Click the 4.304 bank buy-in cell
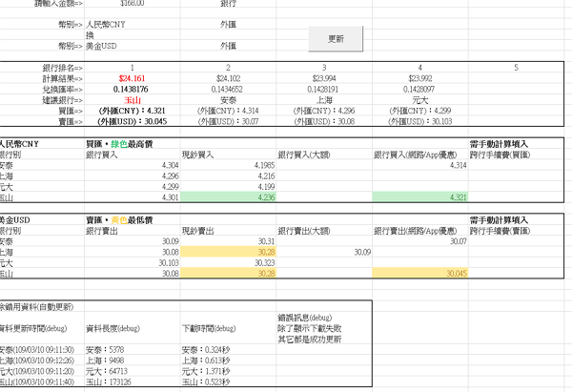The width and height of the screenshot is (572, 392). coord(133,165)
